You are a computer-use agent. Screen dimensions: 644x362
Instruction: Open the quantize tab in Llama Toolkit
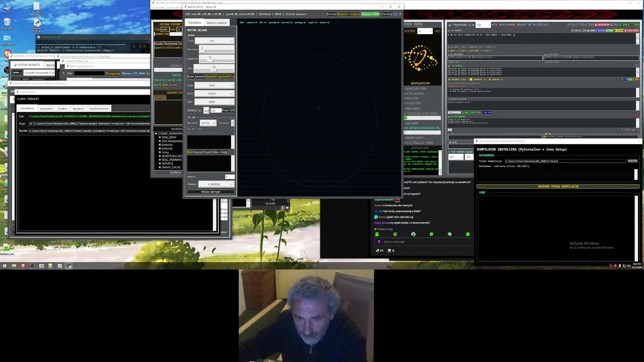(78, 109)
